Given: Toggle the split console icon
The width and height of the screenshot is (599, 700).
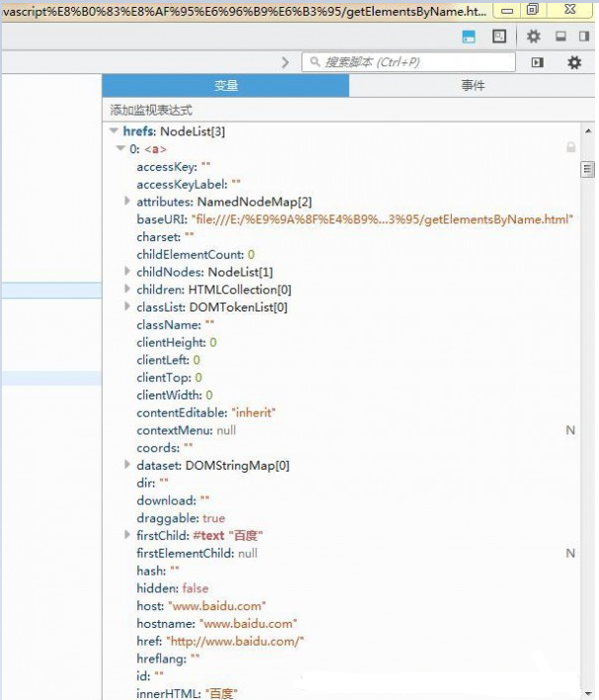Looking at the screenshot, I should (470, 37).
